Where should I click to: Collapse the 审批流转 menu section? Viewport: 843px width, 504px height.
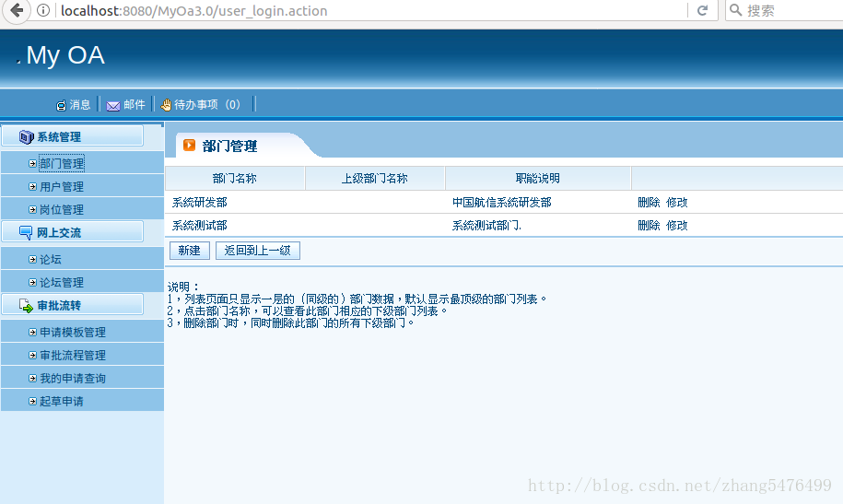point(72,306)
